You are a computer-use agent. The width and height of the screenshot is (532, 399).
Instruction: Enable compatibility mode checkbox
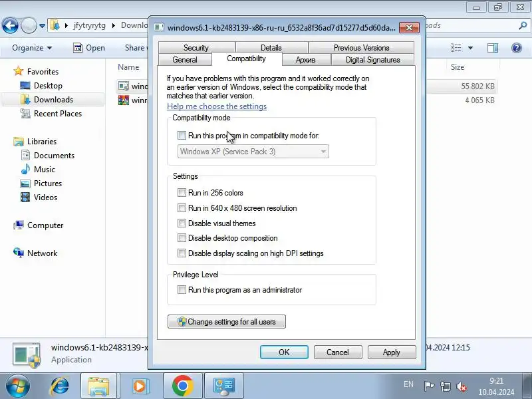182,136
